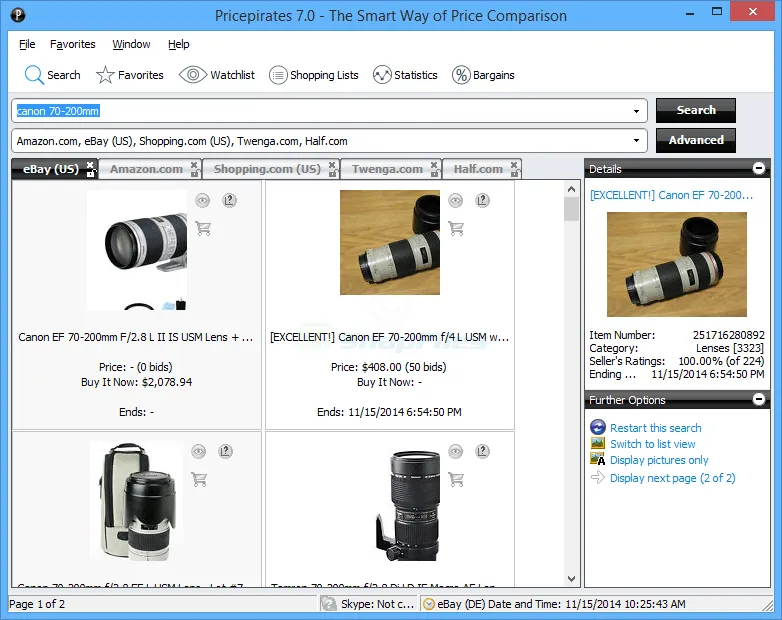Screen dimensions: 782x620
Task: Open the Window menu
Action: coord(131,44)
